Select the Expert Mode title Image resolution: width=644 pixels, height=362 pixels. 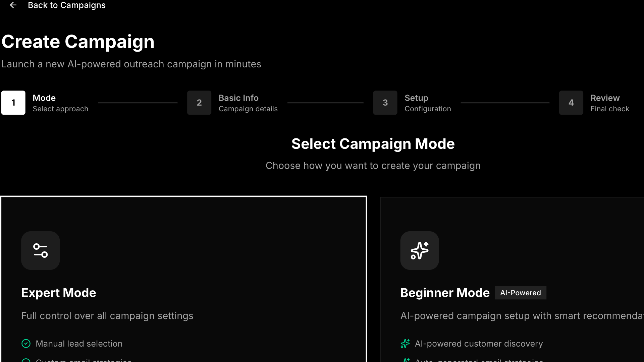[x=59, y=293]
